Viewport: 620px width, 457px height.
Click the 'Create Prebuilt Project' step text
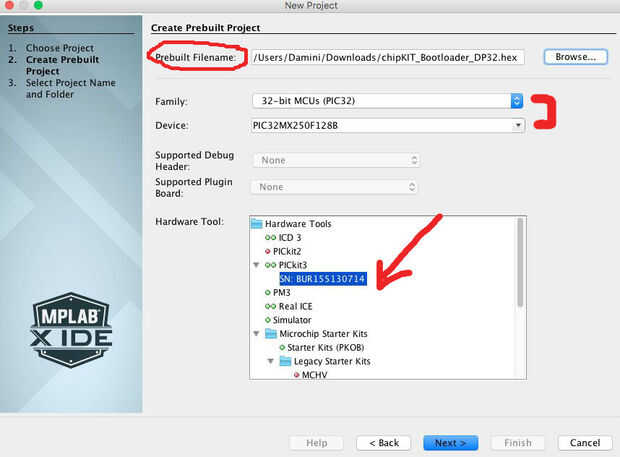click(62, 65)
